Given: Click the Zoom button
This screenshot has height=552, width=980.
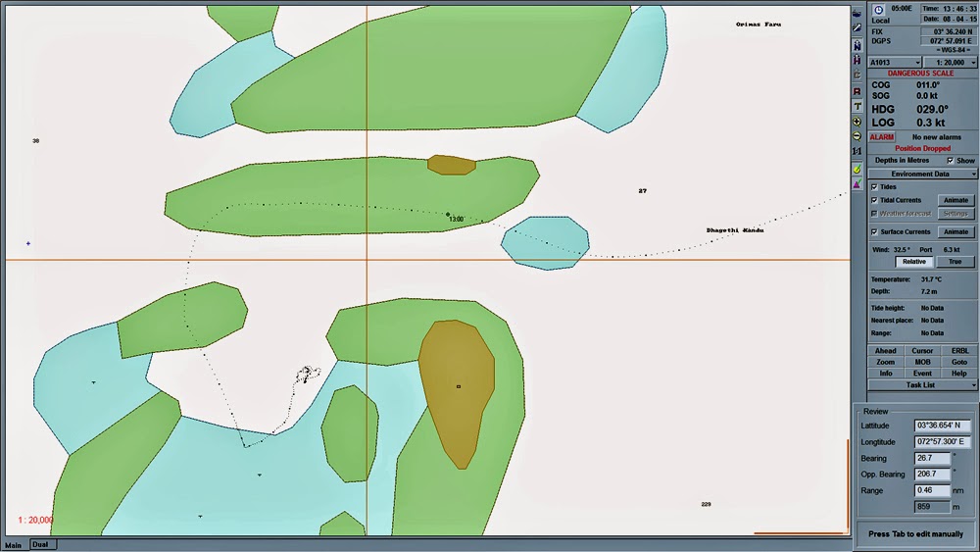Looking at the screenshot, I should (x=886, y=362).
